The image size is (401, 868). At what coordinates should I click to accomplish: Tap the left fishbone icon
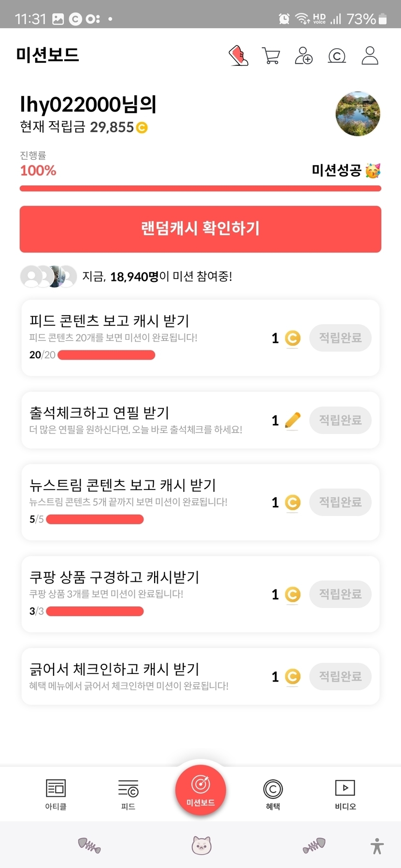89,845
